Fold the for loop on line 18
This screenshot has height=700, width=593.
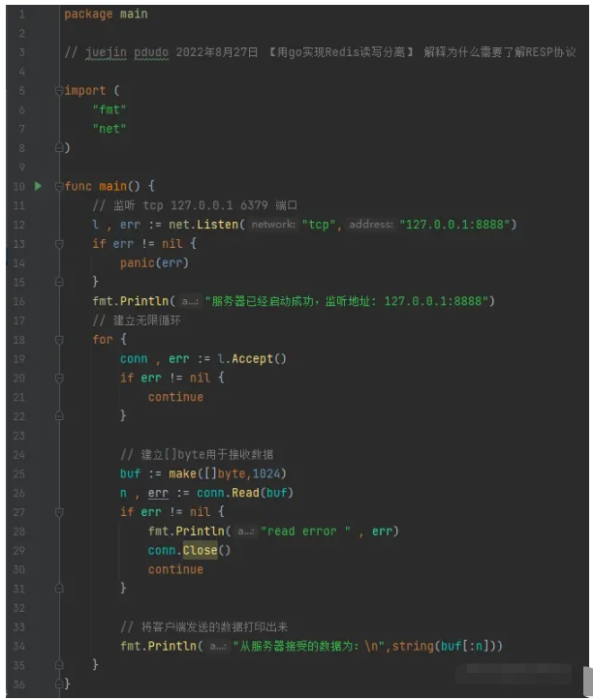click(x=59, y=340)
